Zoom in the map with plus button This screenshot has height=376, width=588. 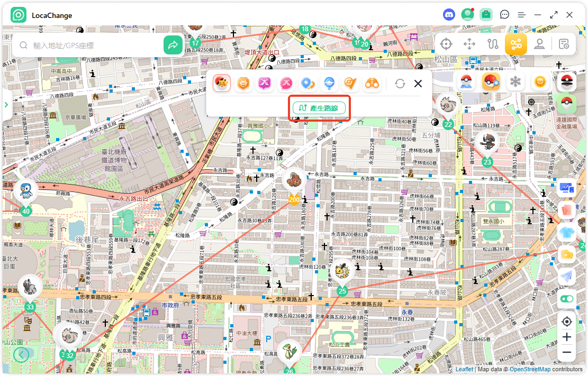(567, 337)
